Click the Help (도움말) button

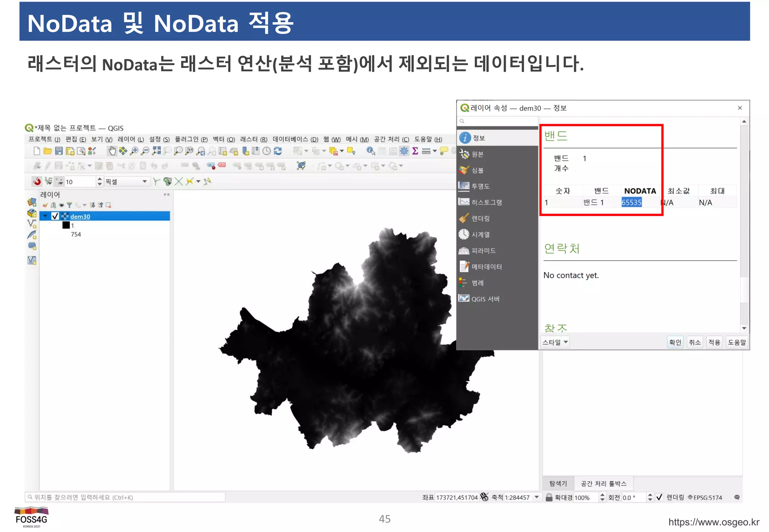[x=737, y=342]
